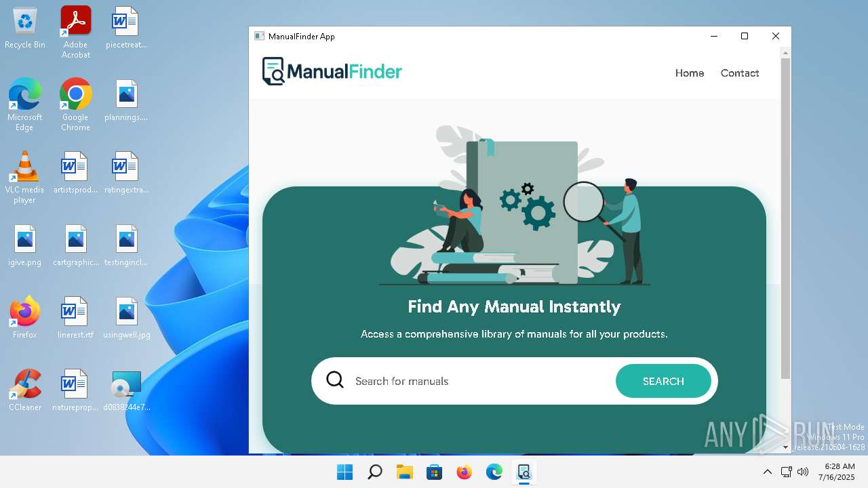Click the ManualFinder window vertical scrollbar
This screenshot has height=488, width=868.
pyautogui.click(x=785, y=218)
